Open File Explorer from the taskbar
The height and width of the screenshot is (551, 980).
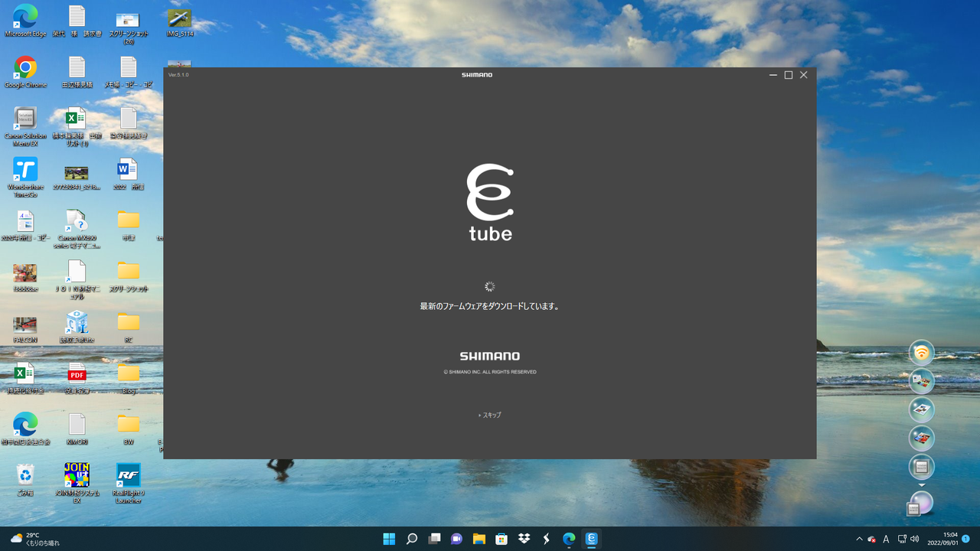pyautogui.click(x=479, y=539)
